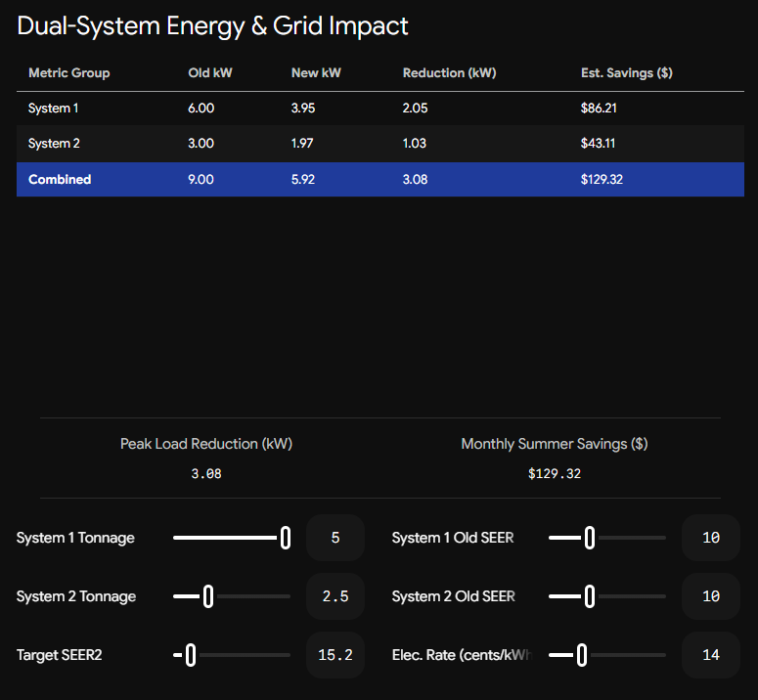Screen dimensions: 758x700
Task: Click the System 1 New kW value 3.95
Action: pos(303,109)
